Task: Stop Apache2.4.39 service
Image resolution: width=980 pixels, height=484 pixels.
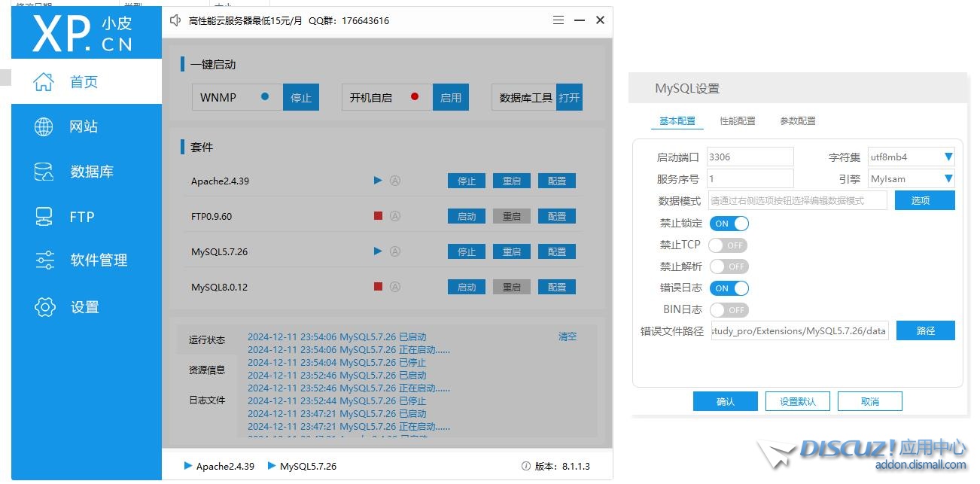Action: (x=467, y=181)
